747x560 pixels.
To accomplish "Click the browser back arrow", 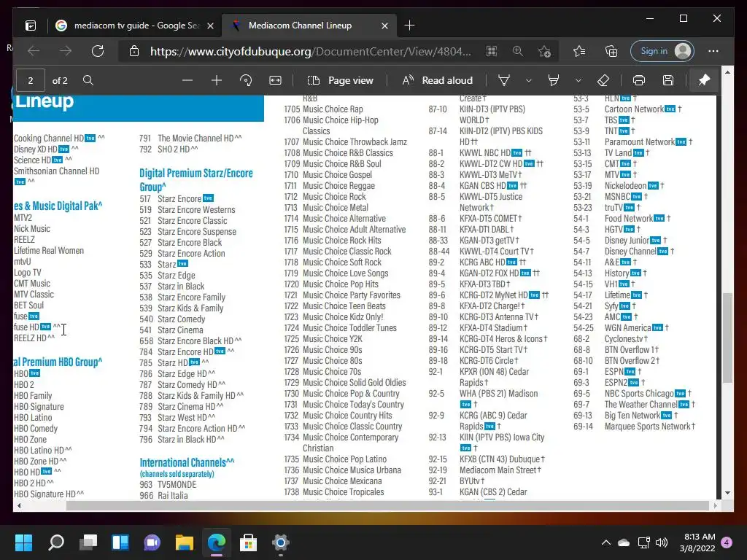I will 34,51.
